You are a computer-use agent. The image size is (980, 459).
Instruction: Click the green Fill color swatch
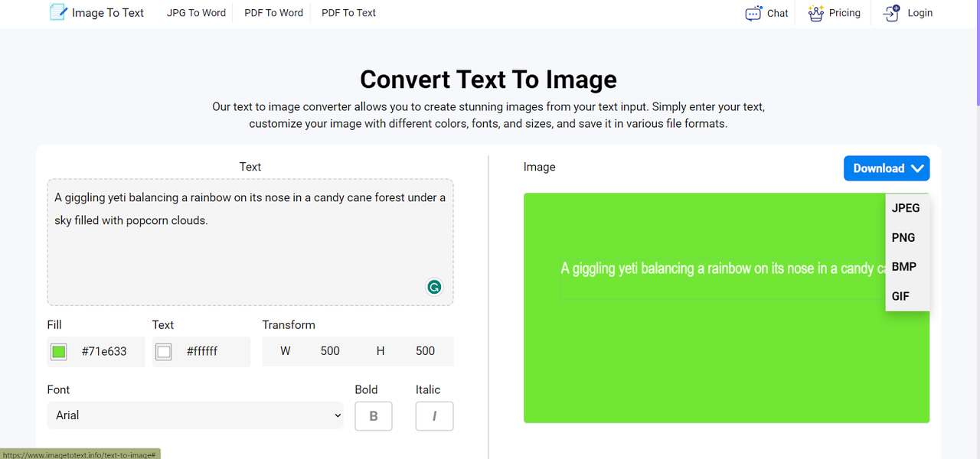[x=59, y=352]
